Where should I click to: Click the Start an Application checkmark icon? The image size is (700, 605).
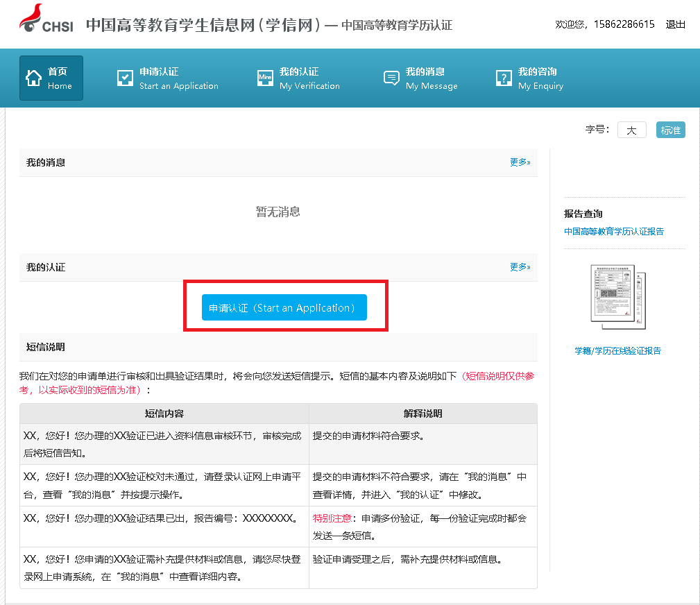125,78
